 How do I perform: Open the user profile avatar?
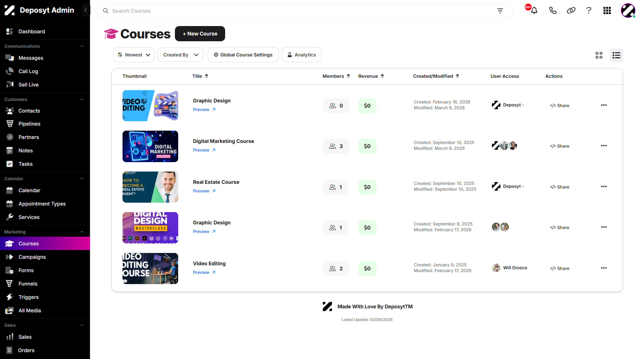tap(628, 10)
